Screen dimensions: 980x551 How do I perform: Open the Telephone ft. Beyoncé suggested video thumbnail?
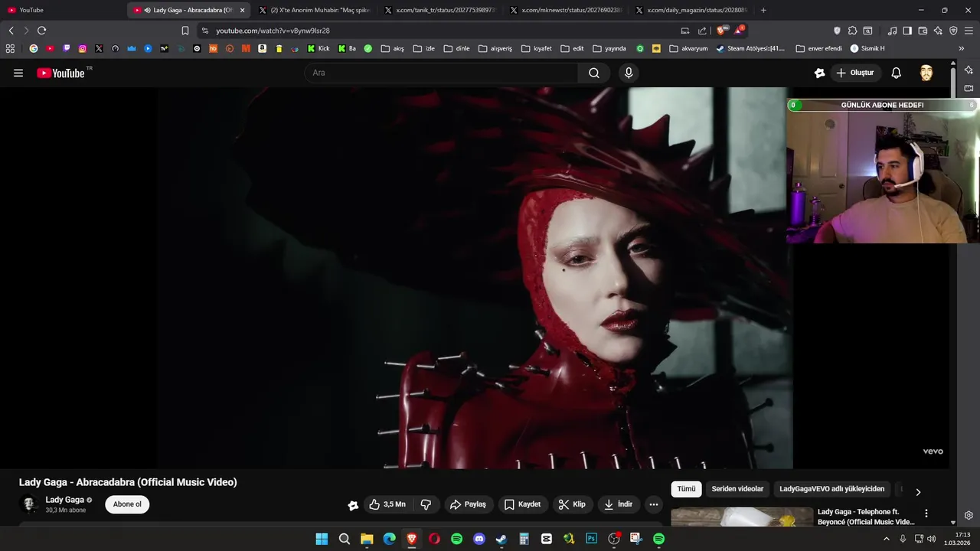(742, 517)
